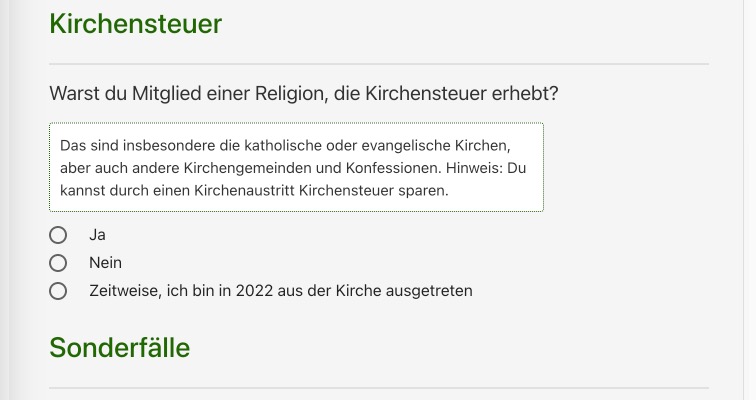756x400 pixels.
Task: Click the word 'Hinweis:' in the hint box
Action: [477, 167]
